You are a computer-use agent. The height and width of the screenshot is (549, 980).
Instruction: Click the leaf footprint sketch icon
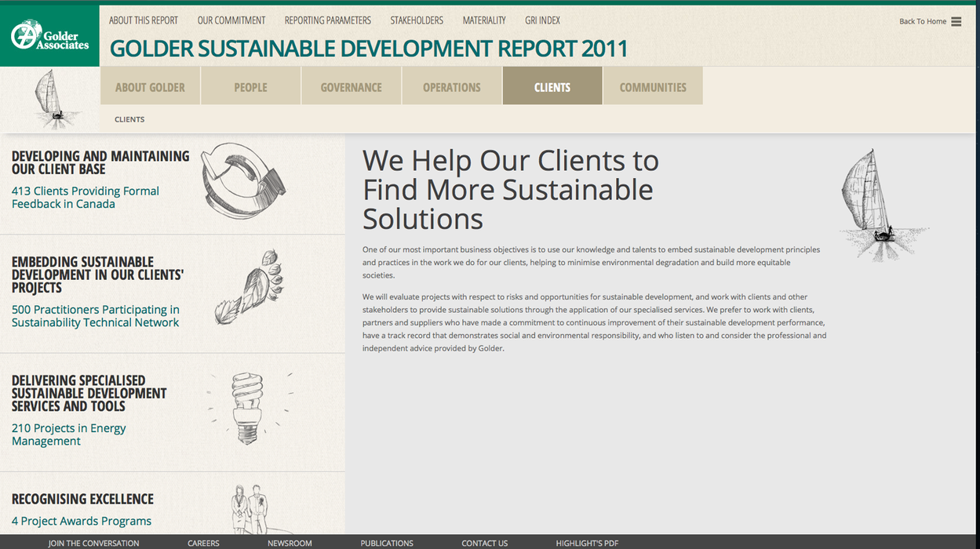[x=250, y=287]
